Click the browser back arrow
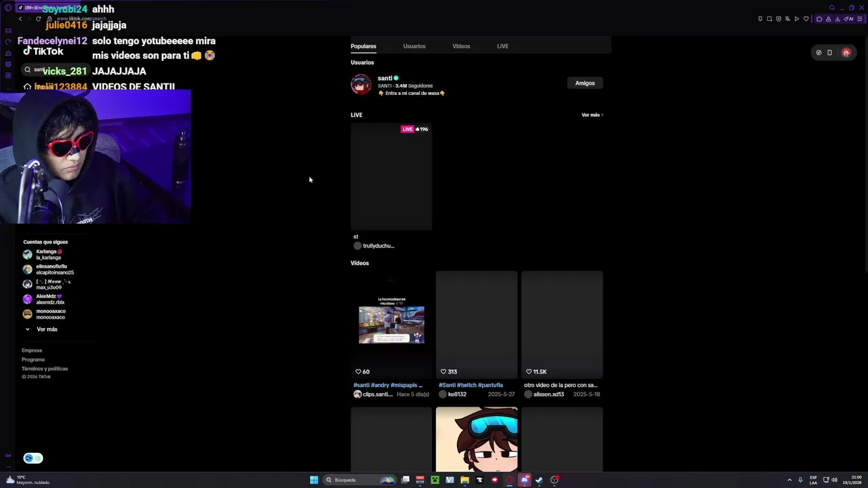The image size is (868, 488). point(20,19)
